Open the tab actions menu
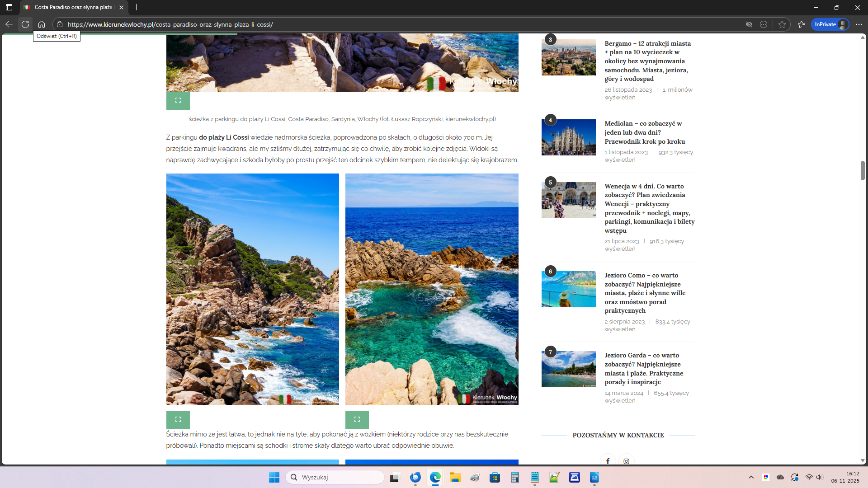 [x=9, y=7]
